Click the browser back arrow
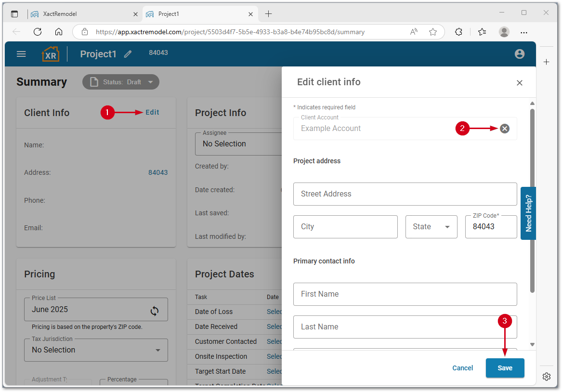The width and height of the screenshot is (562, 392). 16,32
